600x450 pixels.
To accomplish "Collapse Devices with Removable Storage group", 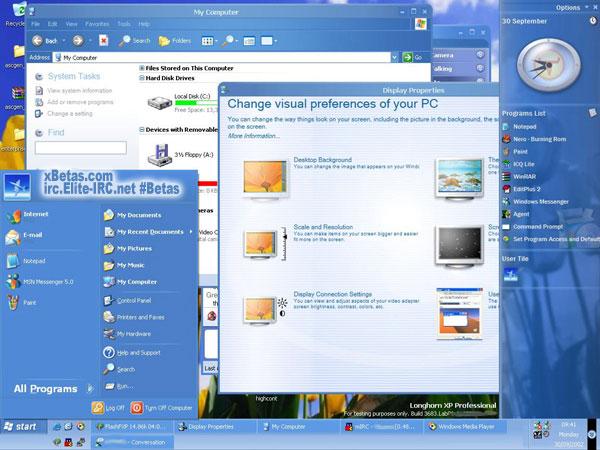I will [x=142, y=130].
